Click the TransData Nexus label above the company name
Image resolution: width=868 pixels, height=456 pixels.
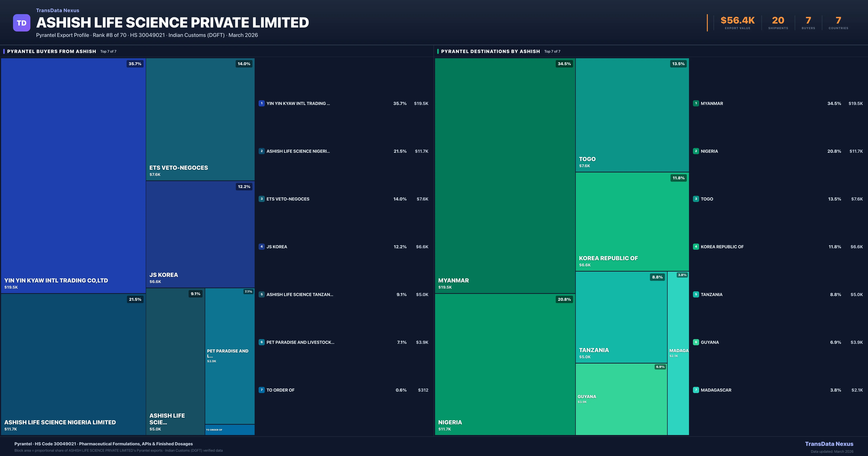click(57, 10)
